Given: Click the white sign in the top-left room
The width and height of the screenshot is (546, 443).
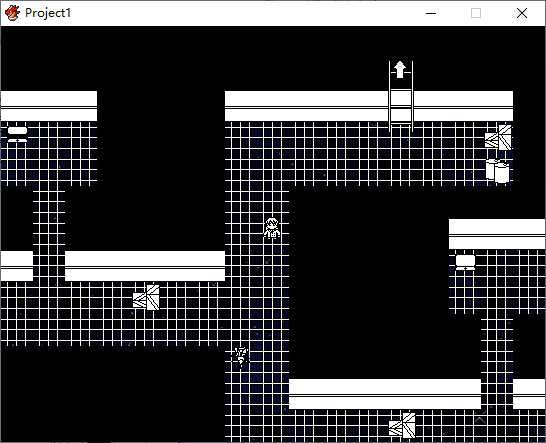Looking at the screenshot, I should pyautogui.click(x=17, y=134).
